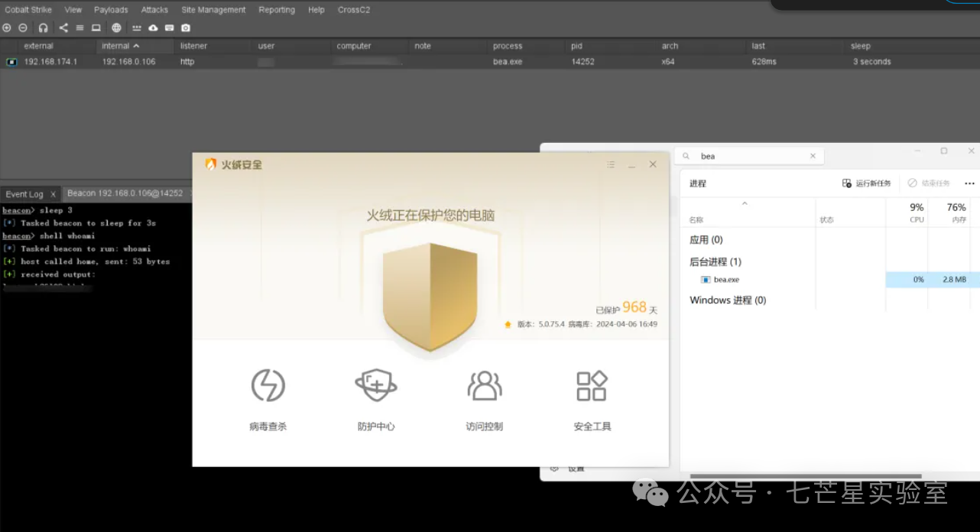The width and height of the screenshot is (980, 532).
Task: Open the Huorong protection center shield icon
Action: tap(376, 385)
